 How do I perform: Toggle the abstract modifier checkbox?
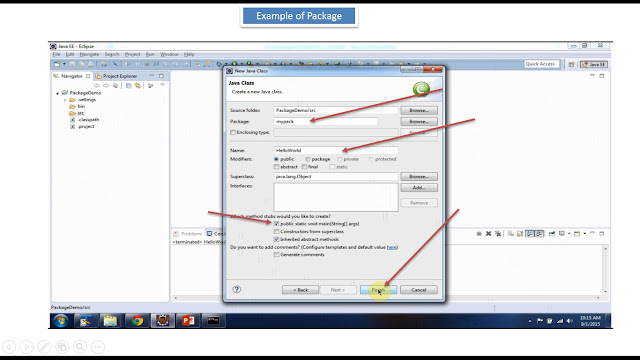point(276,167)
